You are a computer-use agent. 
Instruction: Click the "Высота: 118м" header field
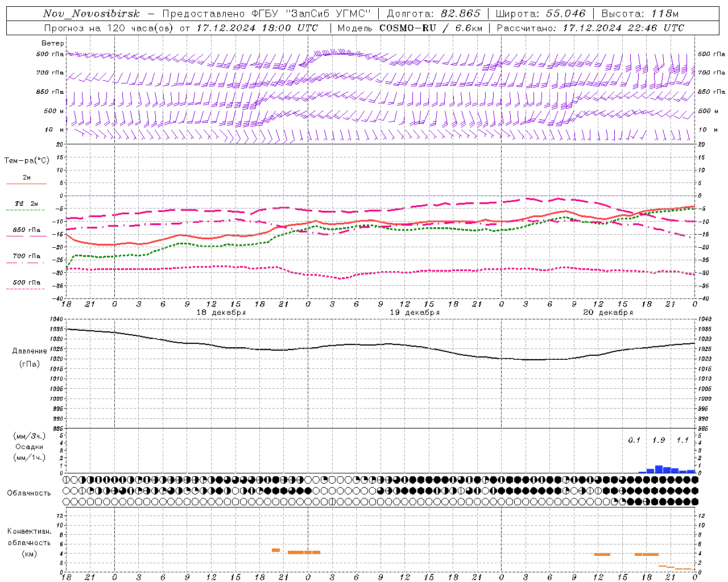(640, 14)
